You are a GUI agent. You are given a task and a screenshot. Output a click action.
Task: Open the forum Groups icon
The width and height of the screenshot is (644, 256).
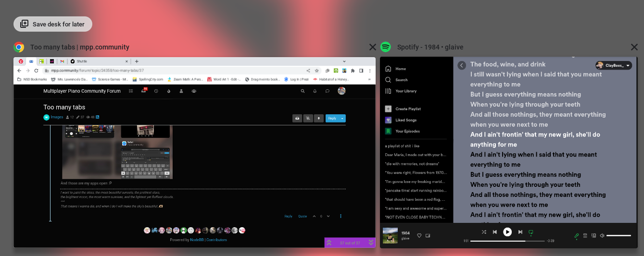click(194, 91)
